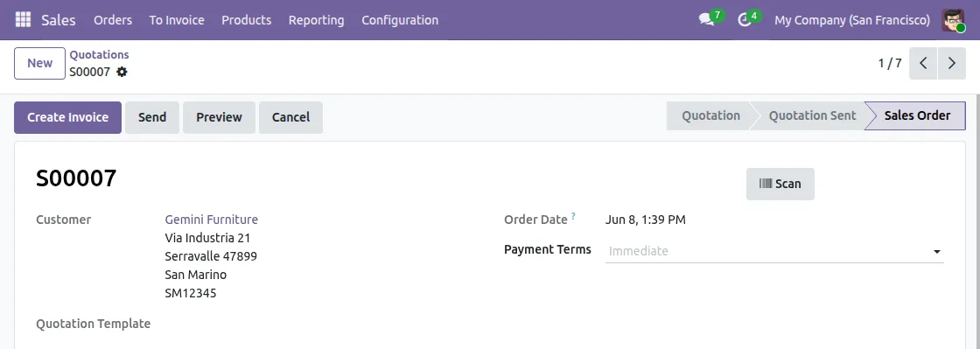Screen dimensions: 980x349
Task: Click the Customer field label
Action: tap(63, 220)
